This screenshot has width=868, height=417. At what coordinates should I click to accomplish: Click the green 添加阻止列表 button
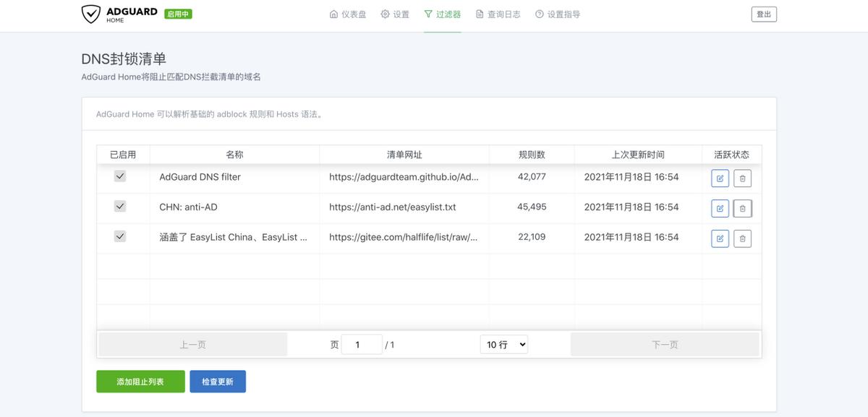pyautogui.click(x=140, y=381)
